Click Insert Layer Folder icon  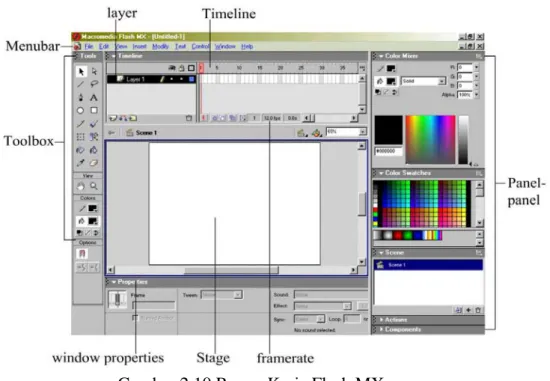point(133,118)
